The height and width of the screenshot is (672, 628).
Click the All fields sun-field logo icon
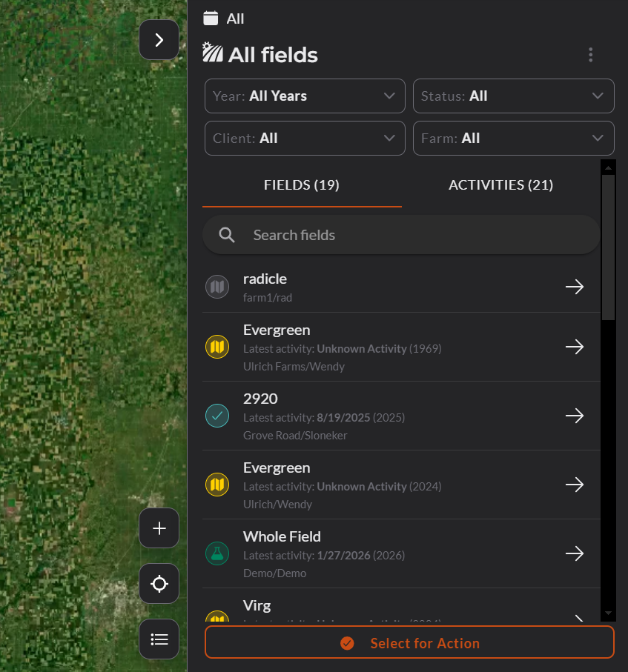coord(213,53)
